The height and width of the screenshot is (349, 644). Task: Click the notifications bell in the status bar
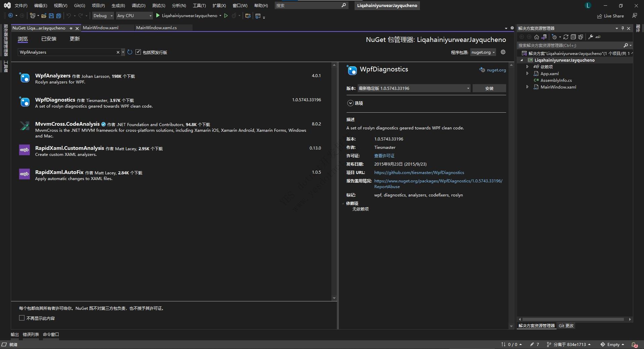click(x=634, y=345)
